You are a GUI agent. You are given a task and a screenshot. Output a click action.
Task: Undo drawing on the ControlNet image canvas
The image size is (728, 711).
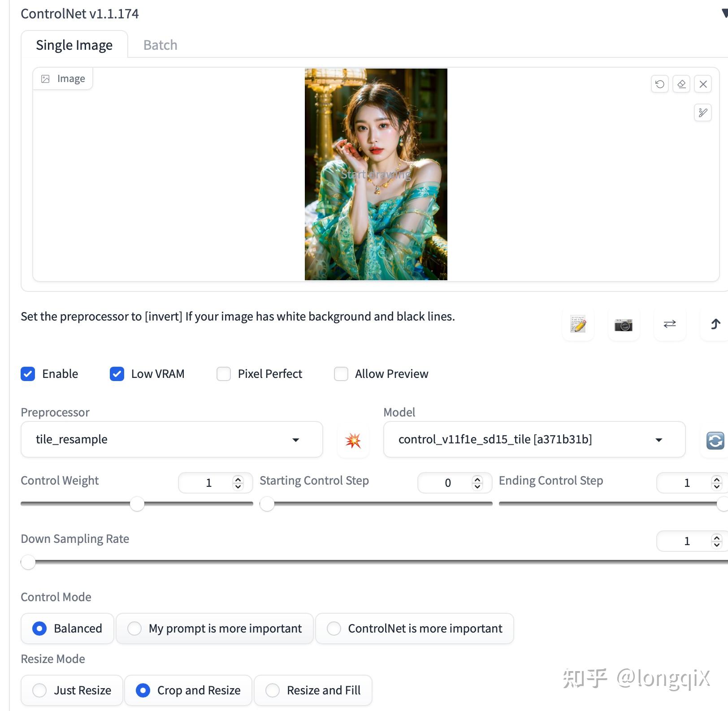[659, 84]
